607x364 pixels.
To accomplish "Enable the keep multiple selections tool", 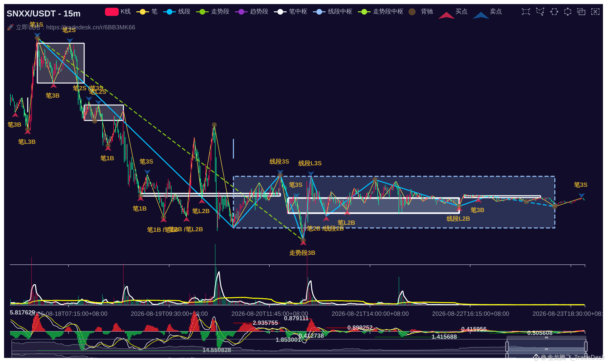I will point(581,12).
